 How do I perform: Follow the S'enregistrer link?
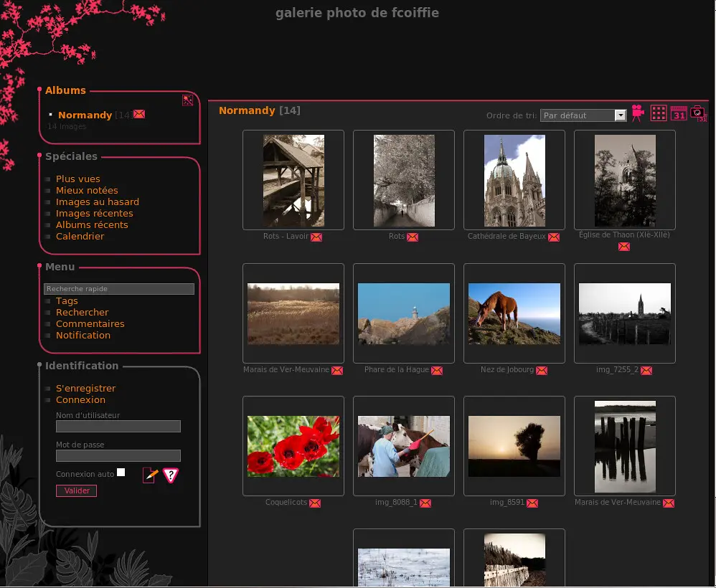tap(85, 389)
